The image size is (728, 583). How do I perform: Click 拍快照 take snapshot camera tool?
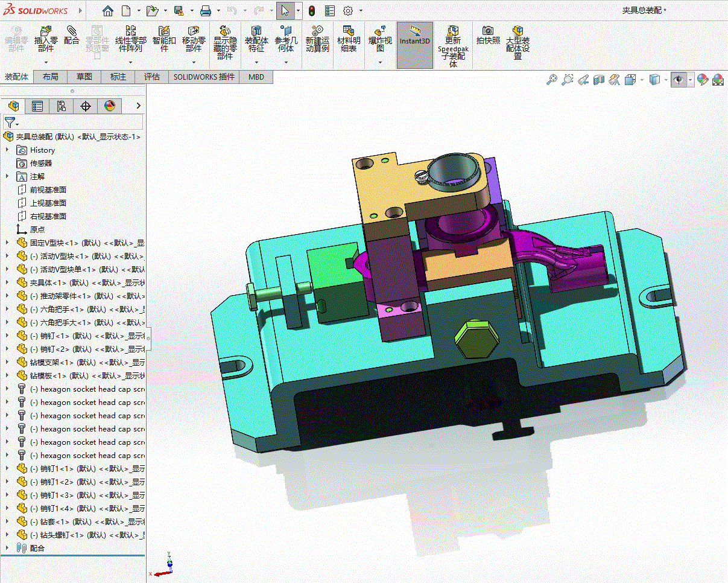[488, 36]
